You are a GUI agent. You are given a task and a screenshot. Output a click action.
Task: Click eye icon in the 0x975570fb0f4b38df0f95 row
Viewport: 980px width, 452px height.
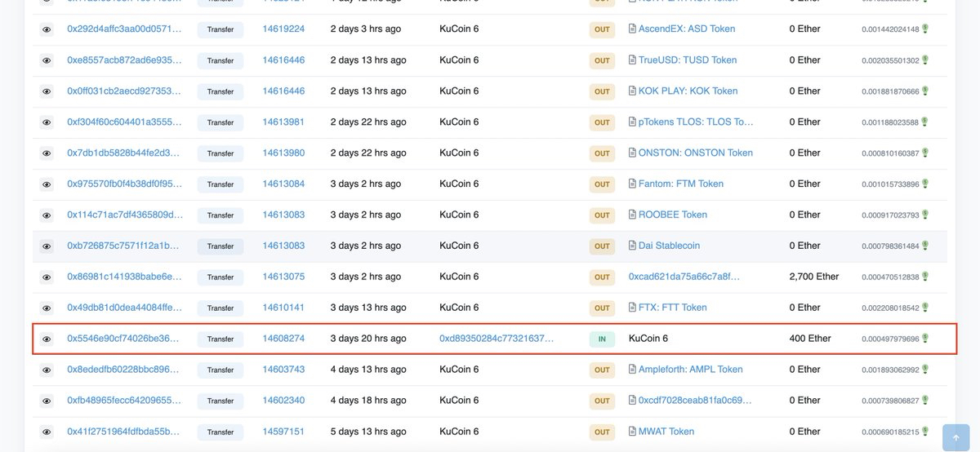[x=47, y=184]
